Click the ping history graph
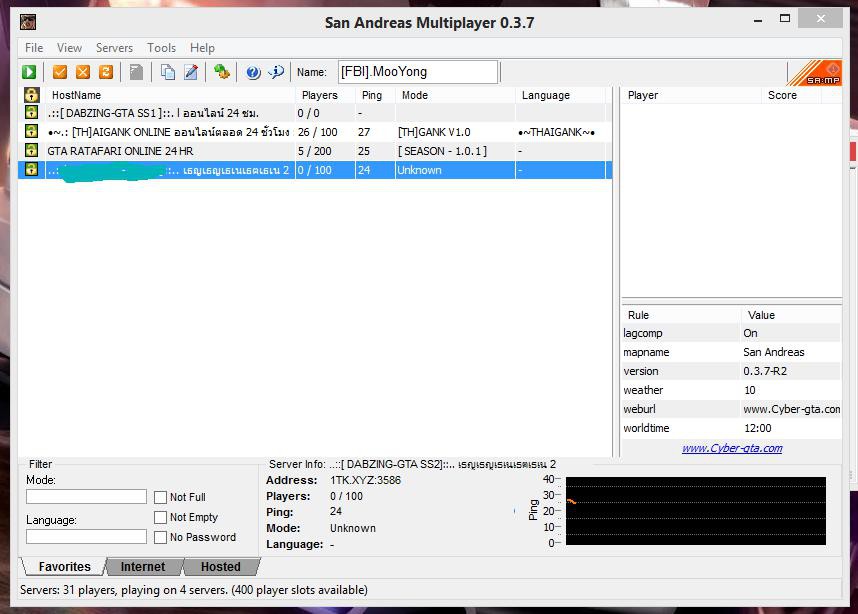 (695, 511)
